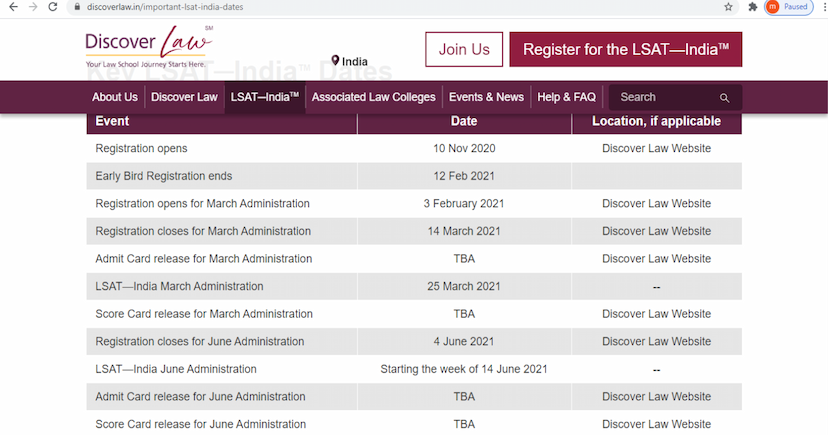
Task: Click TBA in Admit Card March row
Action: (464, 259)
